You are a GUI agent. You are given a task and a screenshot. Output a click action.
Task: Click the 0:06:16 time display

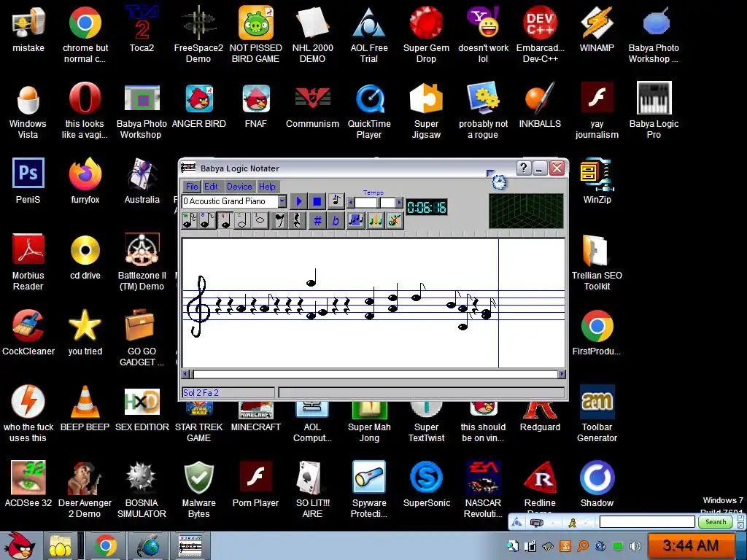(x=427, y=207)
